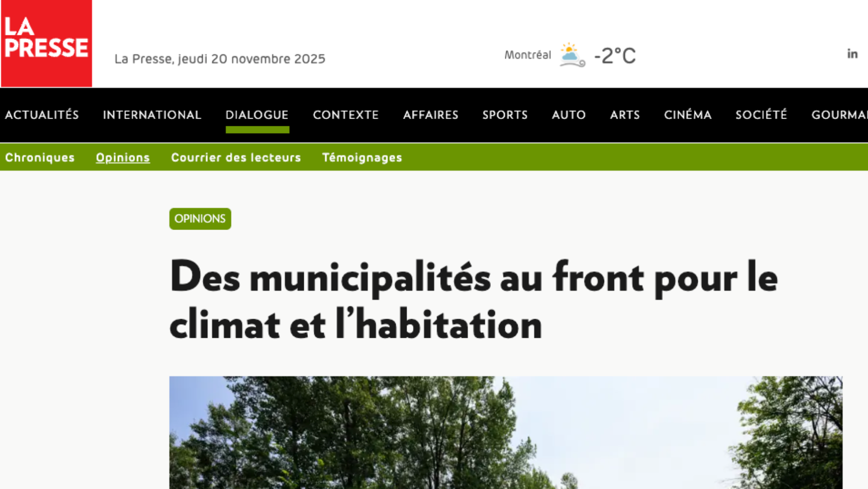868x489 pixels.
Task: Open Courrier des lecteurs
Action: click(x=236, y=158)
